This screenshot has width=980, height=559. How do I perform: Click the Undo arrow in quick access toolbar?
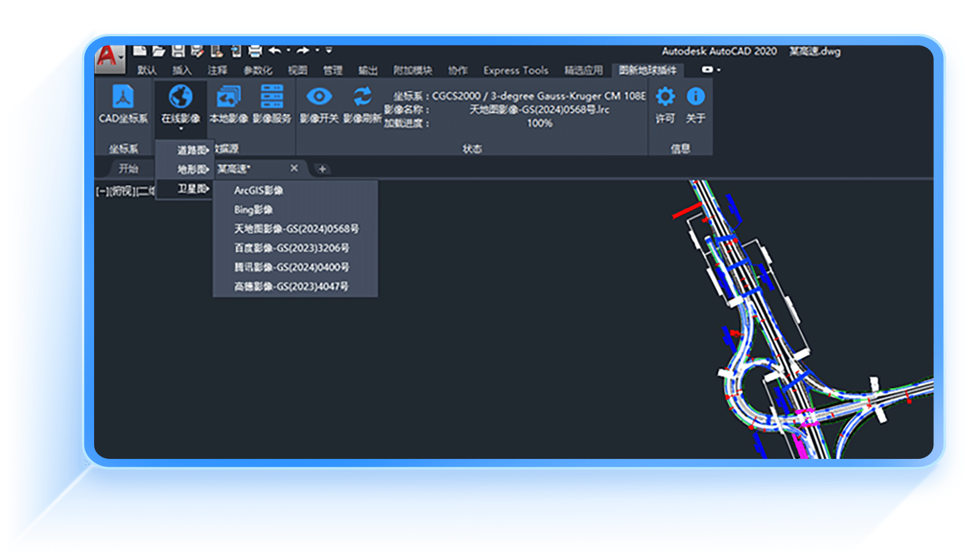275,51
